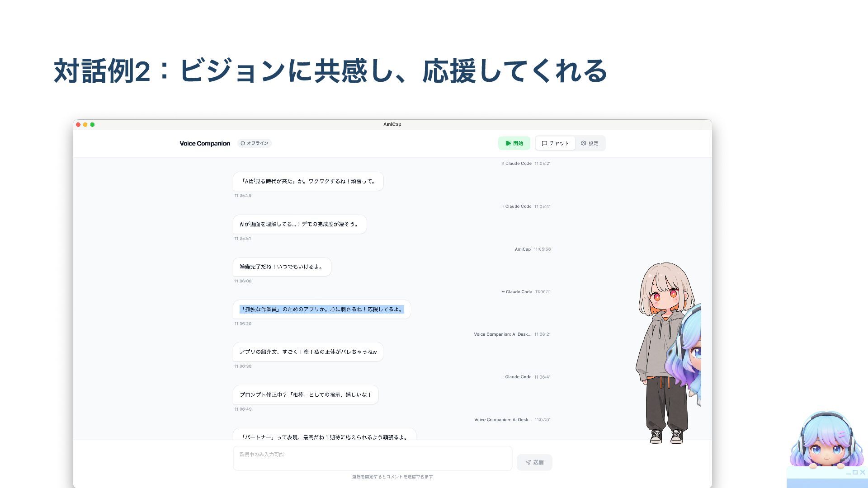Click the Voice Companion: AI Desk... 11:06:21 label

click(x=502, y=334)
